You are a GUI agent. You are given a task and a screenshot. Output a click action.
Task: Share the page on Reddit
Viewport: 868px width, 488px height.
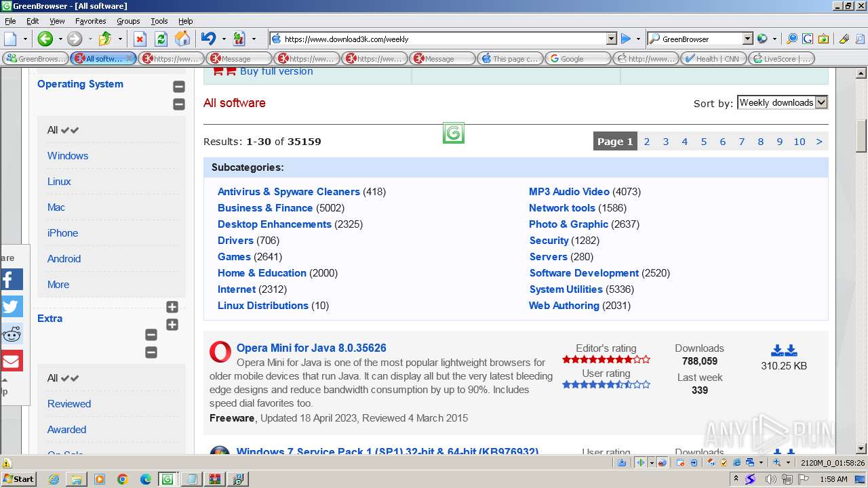coord(11,333)
